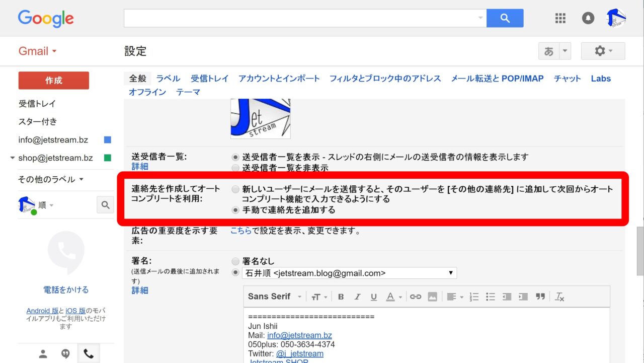Click the Italic icon in signature editor

tap(357, 297)
